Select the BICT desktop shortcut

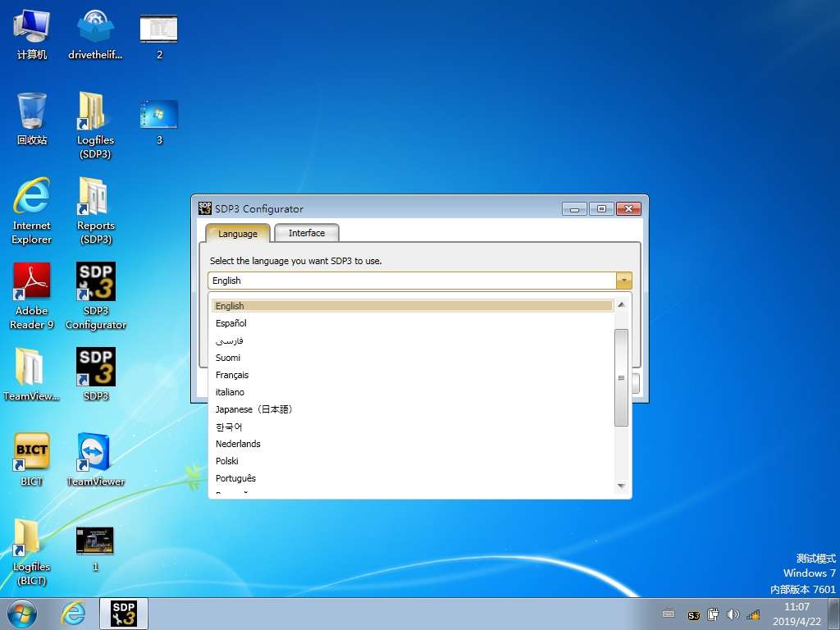point(32,459)
